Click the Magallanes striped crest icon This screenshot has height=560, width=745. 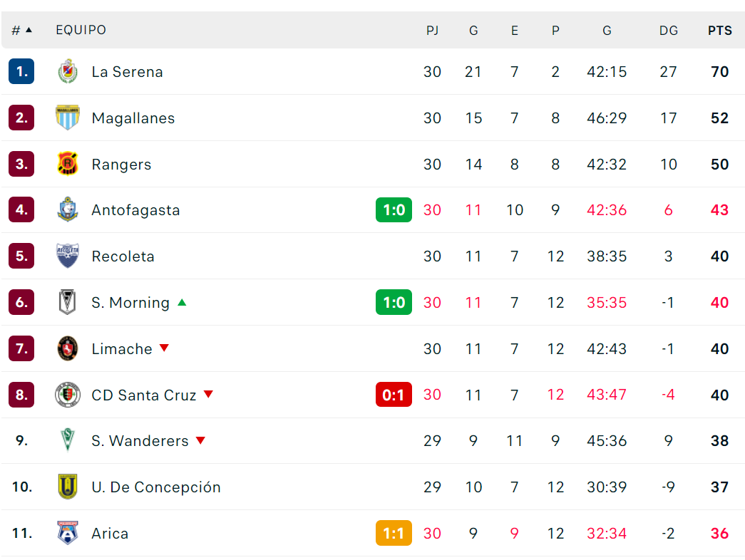[x=68, y=118]
